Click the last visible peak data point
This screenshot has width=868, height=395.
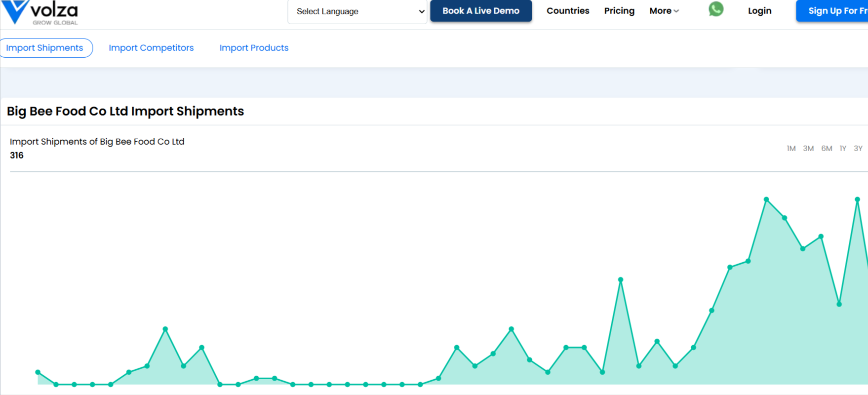click(858, 199)
